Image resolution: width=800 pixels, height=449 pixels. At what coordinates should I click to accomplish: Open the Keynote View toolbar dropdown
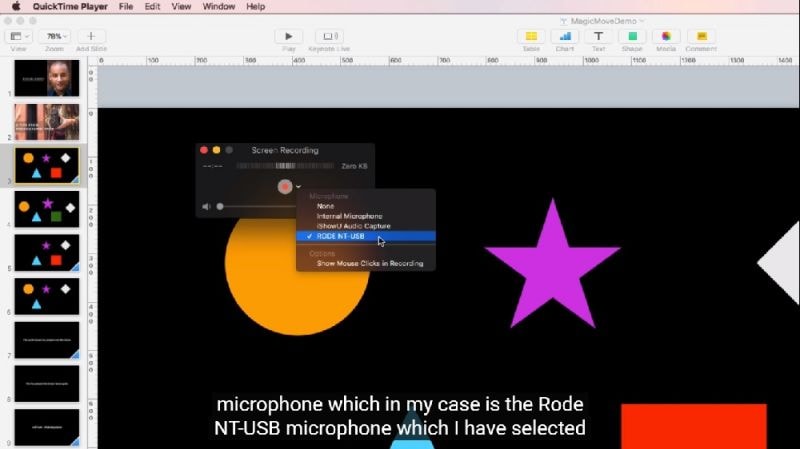(19, 36)
